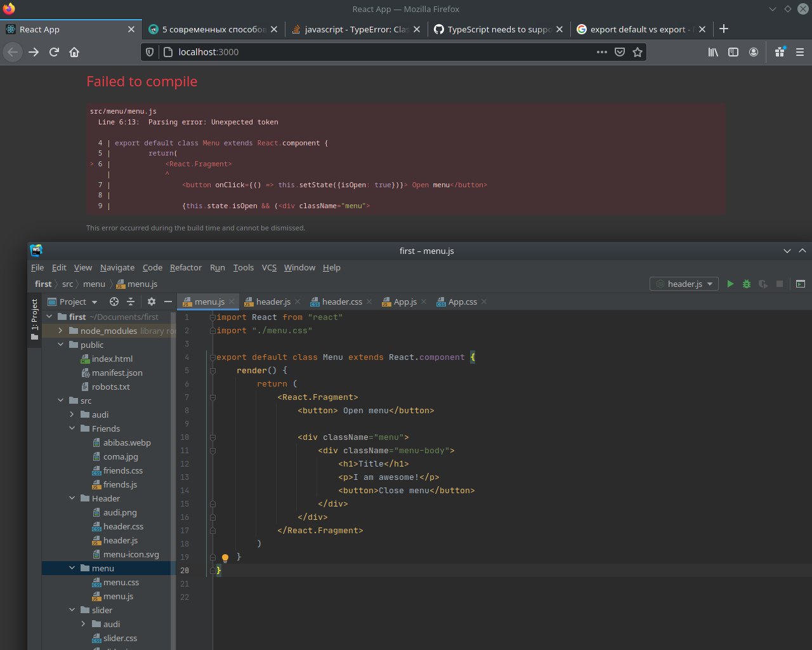The height and width of the screenshot is (650, 812).
Task: Click the Firefox new tab plus button
Action: click(724, 29)
